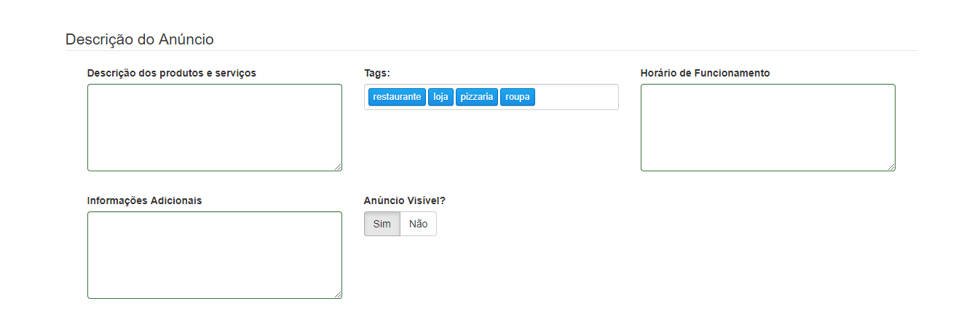This screenshot has width=980, height=320.
Task: Click the Descrição dos produtos e serviços label
Action: 172,73
